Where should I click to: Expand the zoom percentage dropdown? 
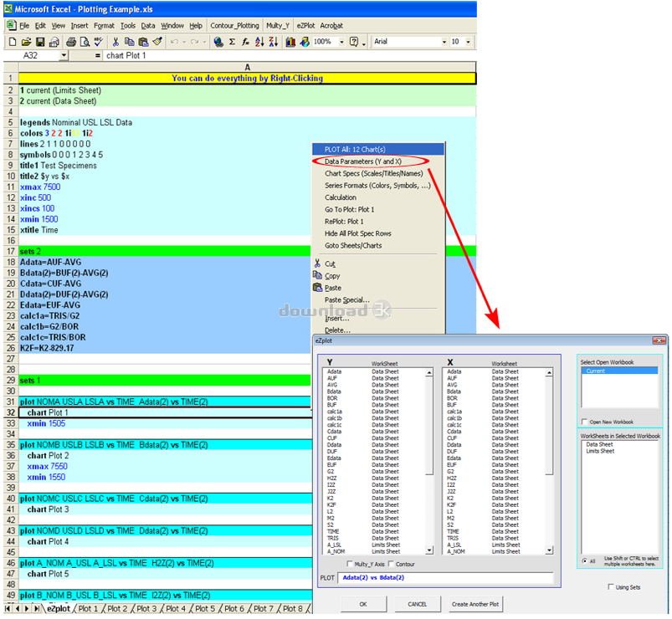click(x=340, y=42)
